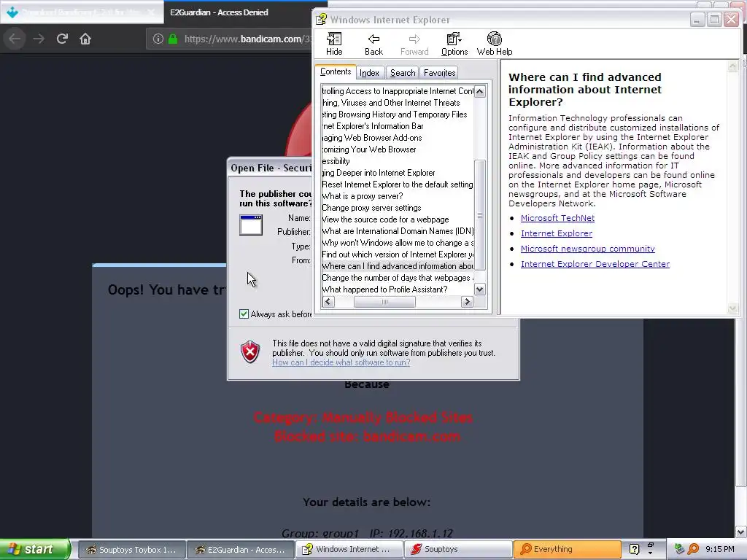Switch to Souptoys Toybox taskbar item
Viewport: 747px width, 560px height.
tap(131, 550)
